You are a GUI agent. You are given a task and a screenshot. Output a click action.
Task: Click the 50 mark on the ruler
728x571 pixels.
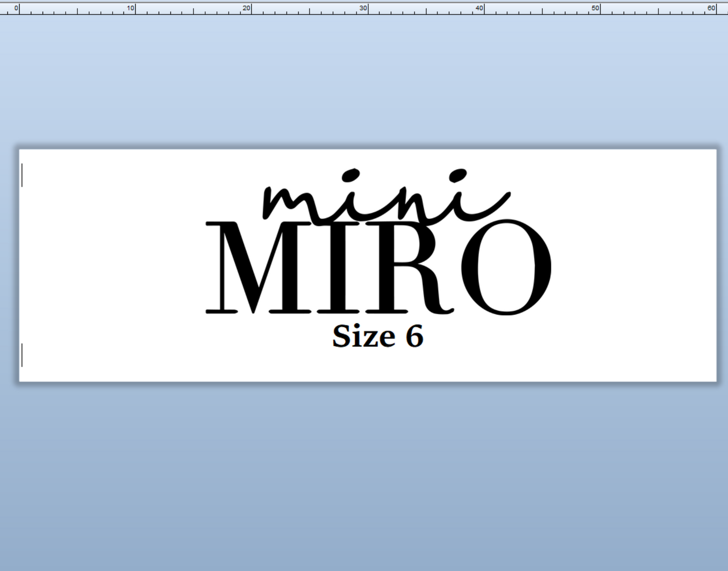595,7
